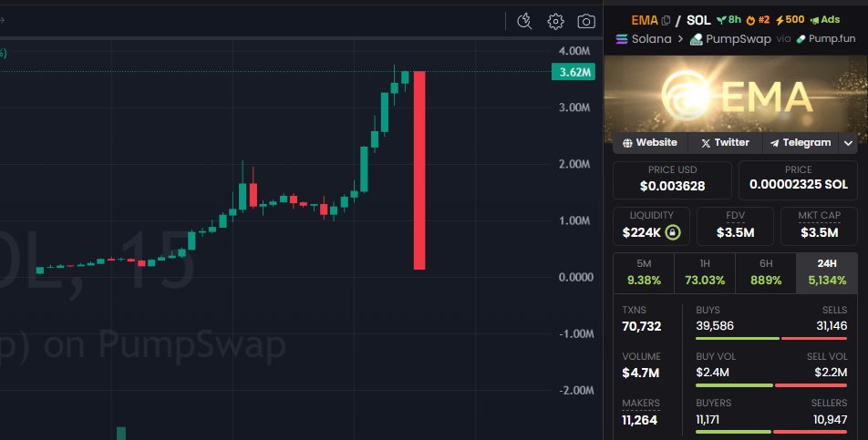The height and width of the screenshot is (440, 868).
Task: Open the quick search lightning magnifier icon
Action: (524, 21)
